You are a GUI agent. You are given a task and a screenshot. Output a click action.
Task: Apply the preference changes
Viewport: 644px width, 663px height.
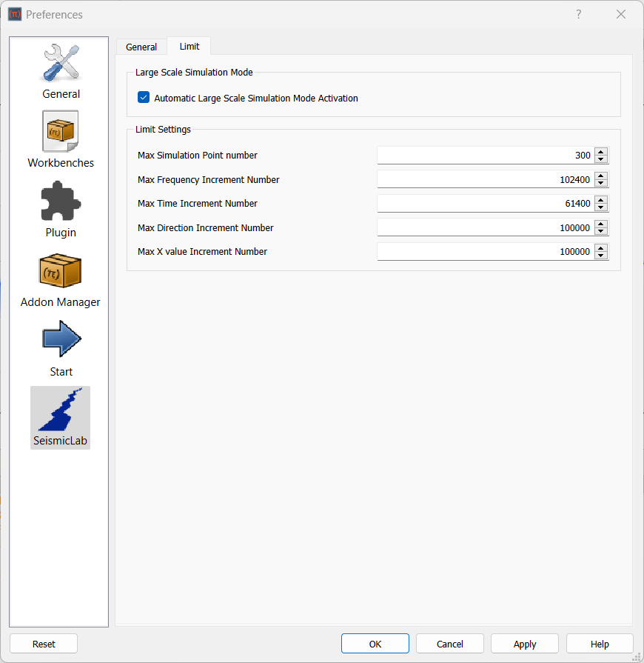[x=524, y=643]
